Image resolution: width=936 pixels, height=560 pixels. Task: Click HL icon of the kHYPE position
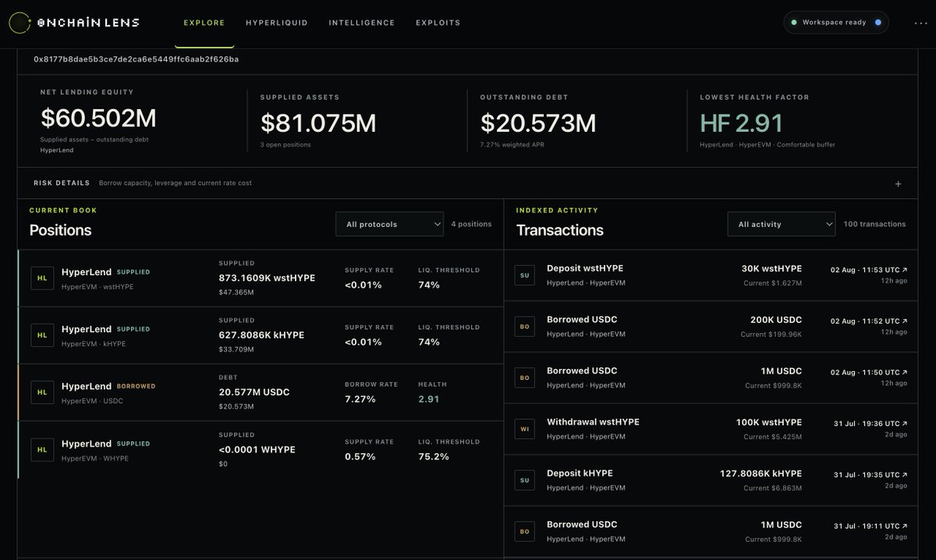41,335
